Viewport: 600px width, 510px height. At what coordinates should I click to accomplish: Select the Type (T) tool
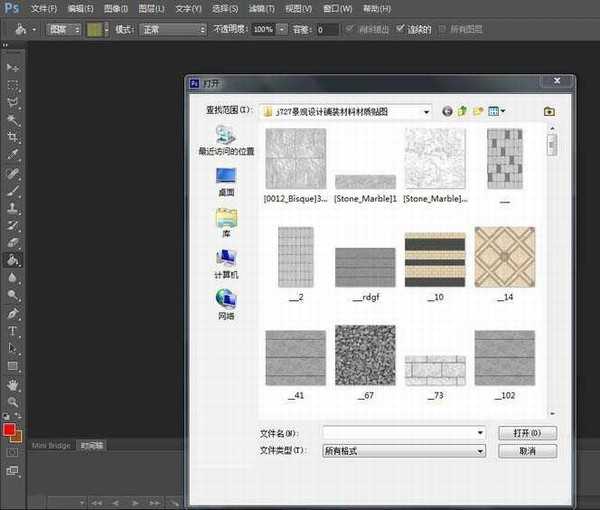pos(13,330)
